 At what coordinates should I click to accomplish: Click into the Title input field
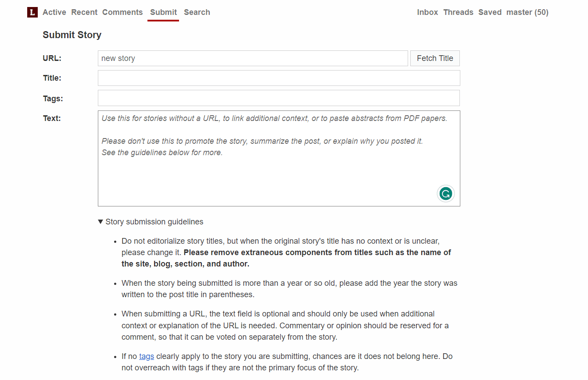click(x=279, y=78)
